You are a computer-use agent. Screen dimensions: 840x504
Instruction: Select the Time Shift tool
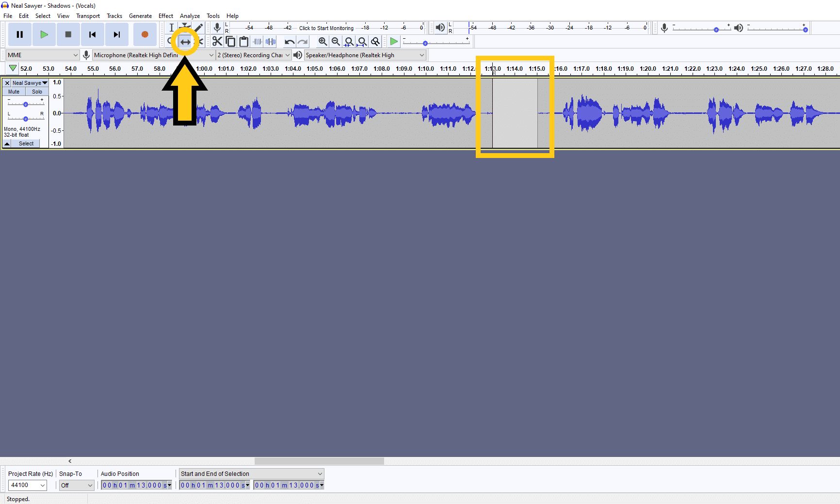[186, 42]
